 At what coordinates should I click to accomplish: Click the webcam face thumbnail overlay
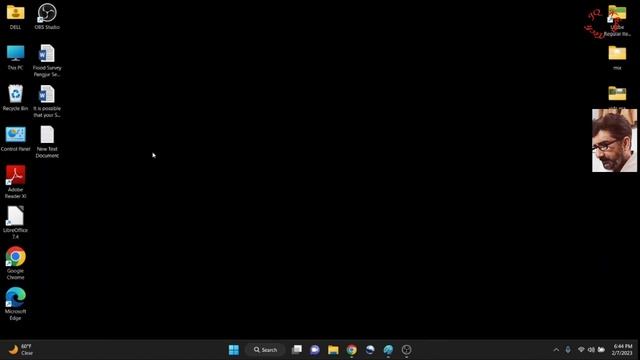[x=614, y=140]
